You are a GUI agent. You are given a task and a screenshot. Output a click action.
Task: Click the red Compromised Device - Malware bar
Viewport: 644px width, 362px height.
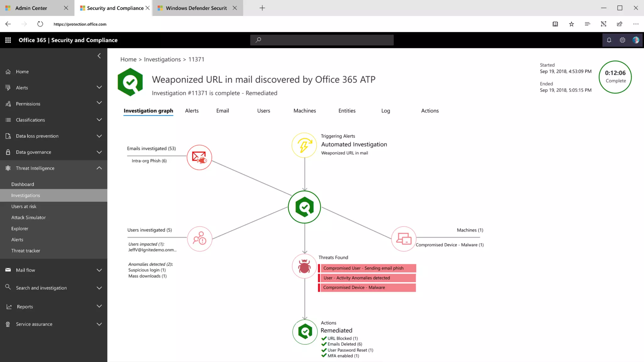tap(367, 288)
